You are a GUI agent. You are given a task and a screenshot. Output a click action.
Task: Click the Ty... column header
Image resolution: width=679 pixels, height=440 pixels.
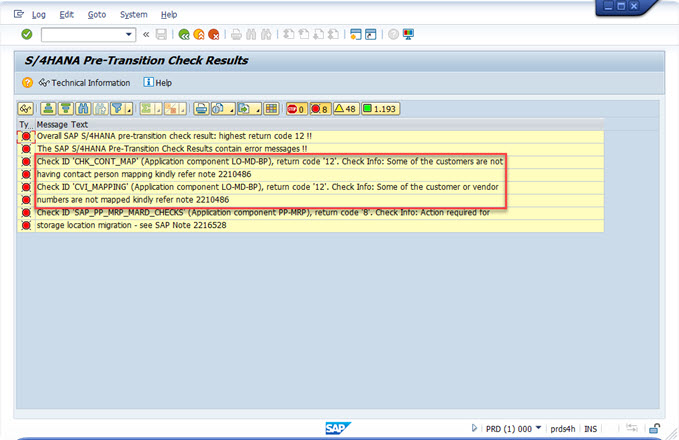click(x=26, y=124)
